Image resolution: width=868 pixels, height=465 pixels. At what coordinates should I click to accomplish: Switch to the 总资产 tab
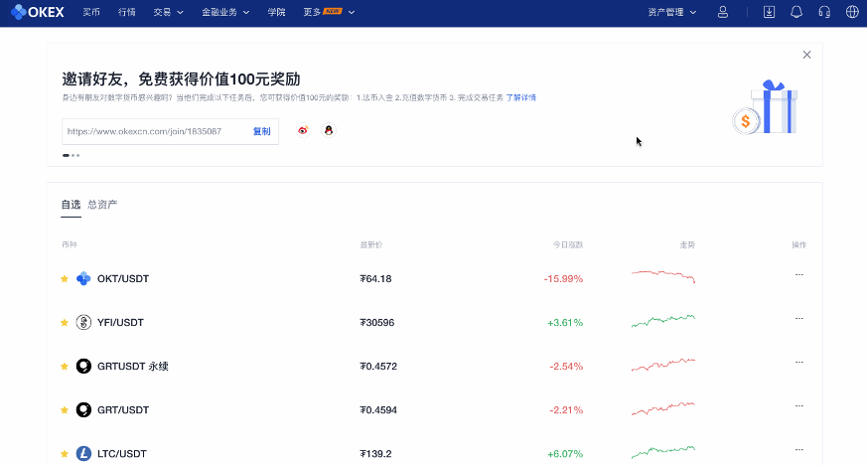click(x=102, y=205)
